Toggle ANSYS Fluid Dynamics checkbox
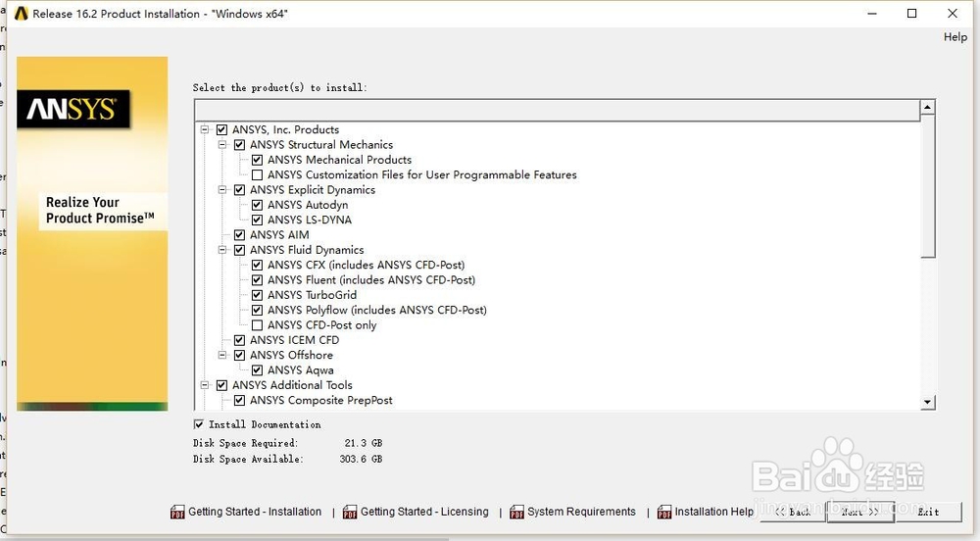This screenshot has height=541, width=980. pyautogui.click(x=239, y=250)
